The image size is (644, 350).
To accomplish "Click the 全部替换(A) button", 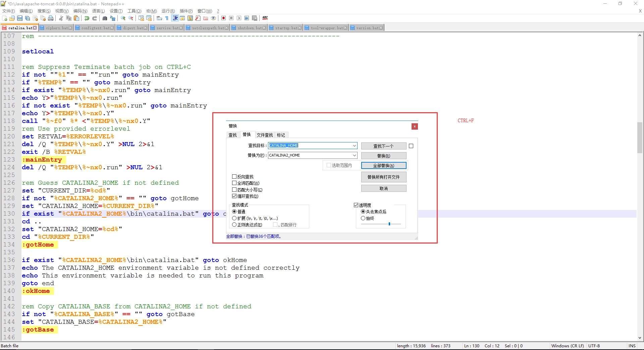I will pyautogui.click(x=384, y=166).
